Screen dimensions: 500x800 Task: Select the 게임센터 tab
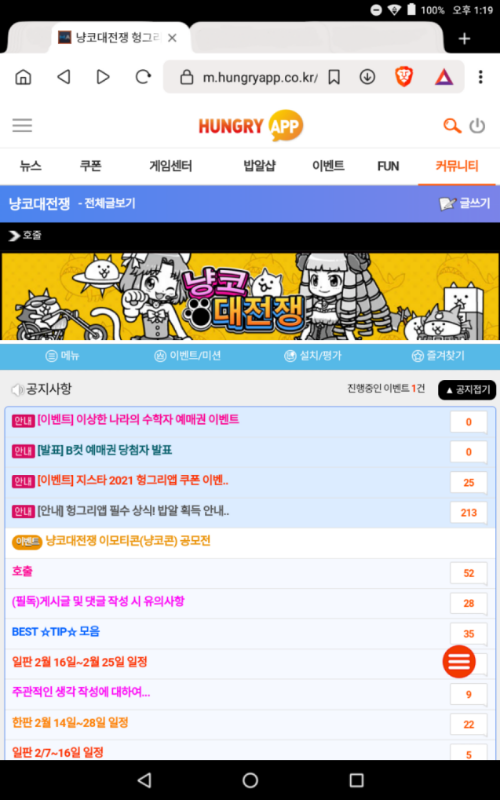click(171, 166)
